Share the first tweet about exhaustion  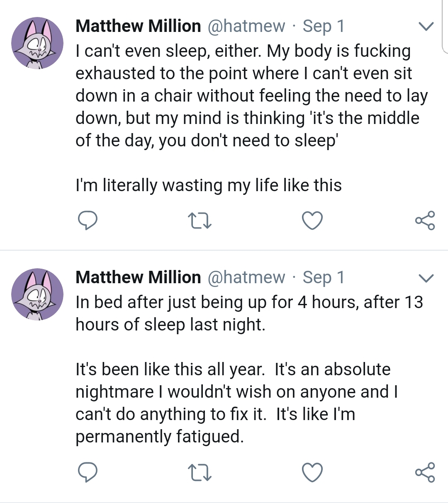point(425,220)
